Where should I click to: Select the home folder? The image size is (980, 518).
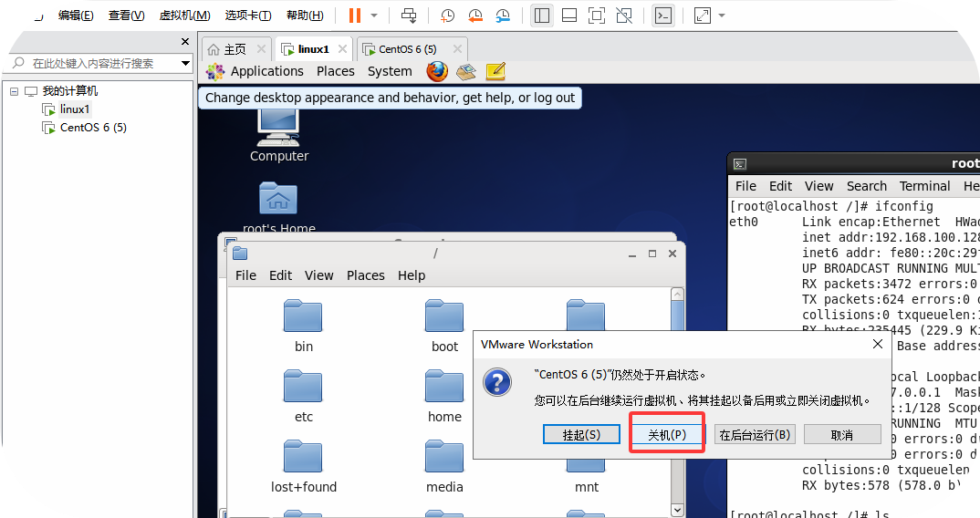click(x=444, y=397)
